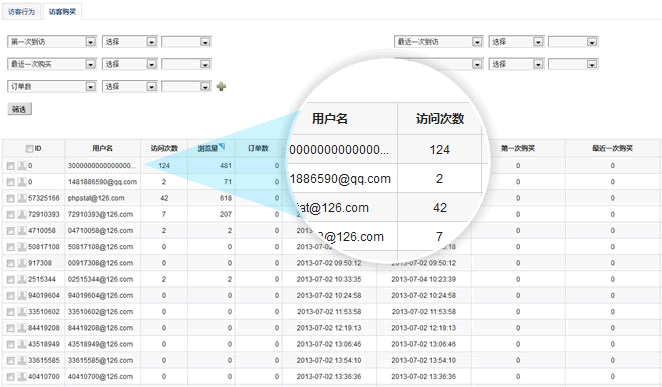The image size is (662, 387).
Task: Check the box for row 72910393
Action: point(11,215)
